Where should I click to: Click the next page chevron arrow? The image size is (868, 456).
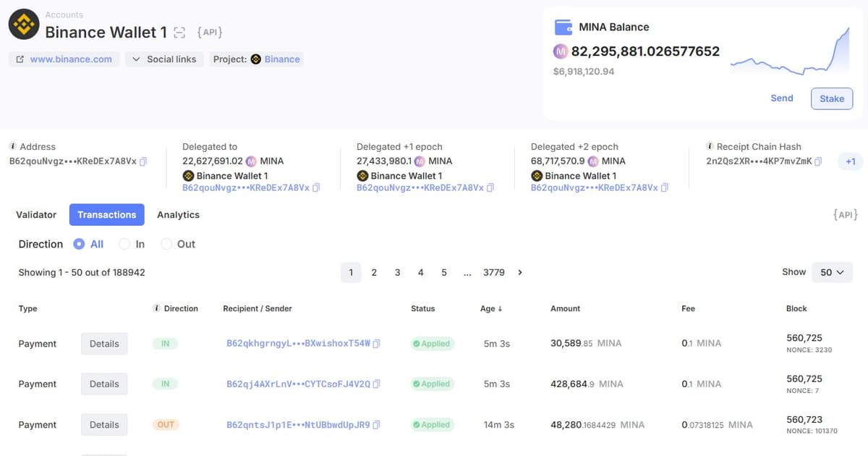coord(520,272)
